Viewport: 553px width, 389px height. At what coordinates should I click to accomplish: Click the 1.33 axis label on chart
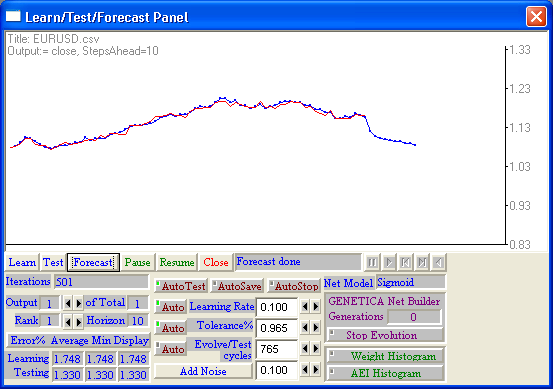point(520,50)
